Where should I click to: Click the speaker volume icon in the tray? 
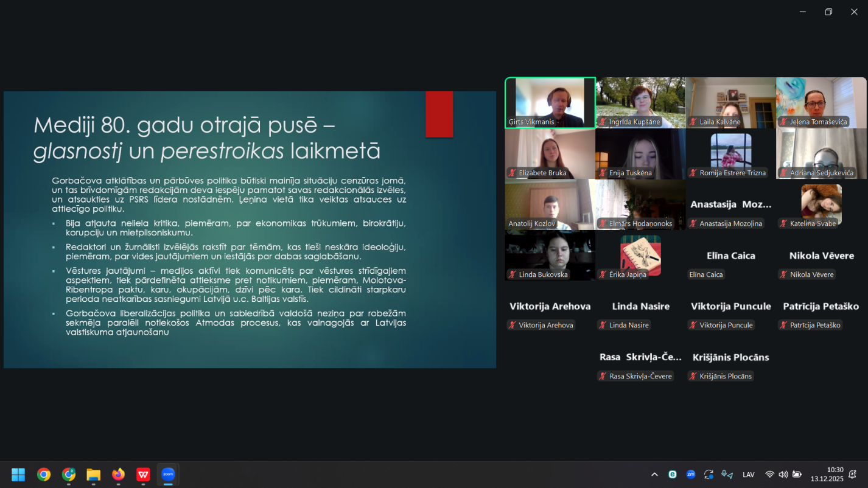coord(783,475)
